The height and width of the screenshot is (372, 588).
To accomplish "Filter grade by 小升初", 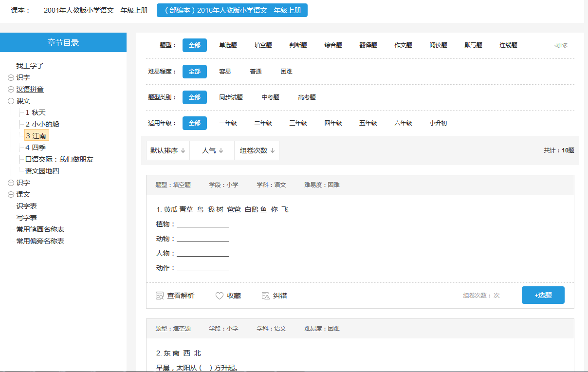I will click(438, 123).
